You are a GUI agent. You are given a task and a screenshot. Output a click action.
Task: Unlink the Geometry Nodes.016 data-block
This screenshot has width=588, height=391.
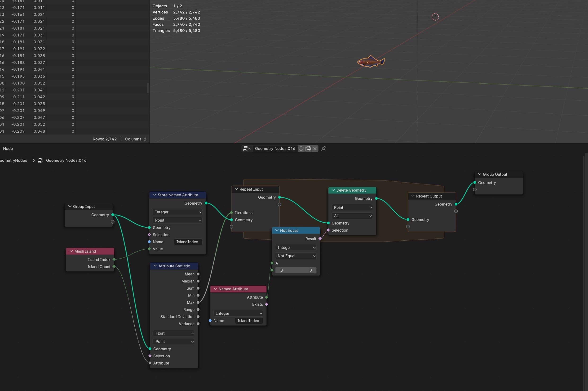315,149
